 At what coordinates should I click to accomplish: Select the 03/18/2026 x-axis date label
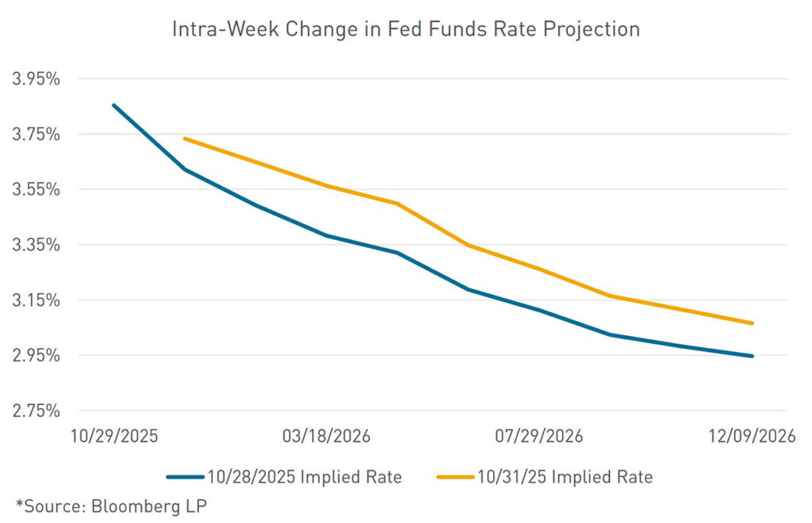tap(327, 437)
